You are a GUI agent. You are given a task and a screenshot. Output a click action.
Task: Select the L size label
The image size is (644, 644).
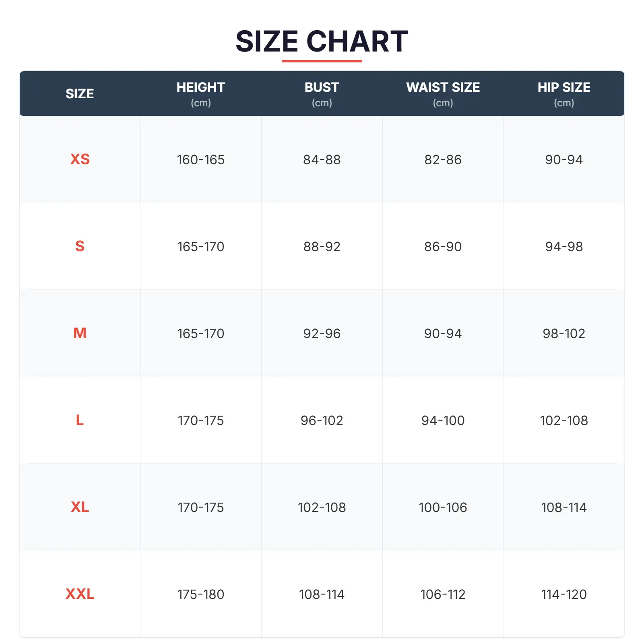pyautogui.click(x=80, y=420)
